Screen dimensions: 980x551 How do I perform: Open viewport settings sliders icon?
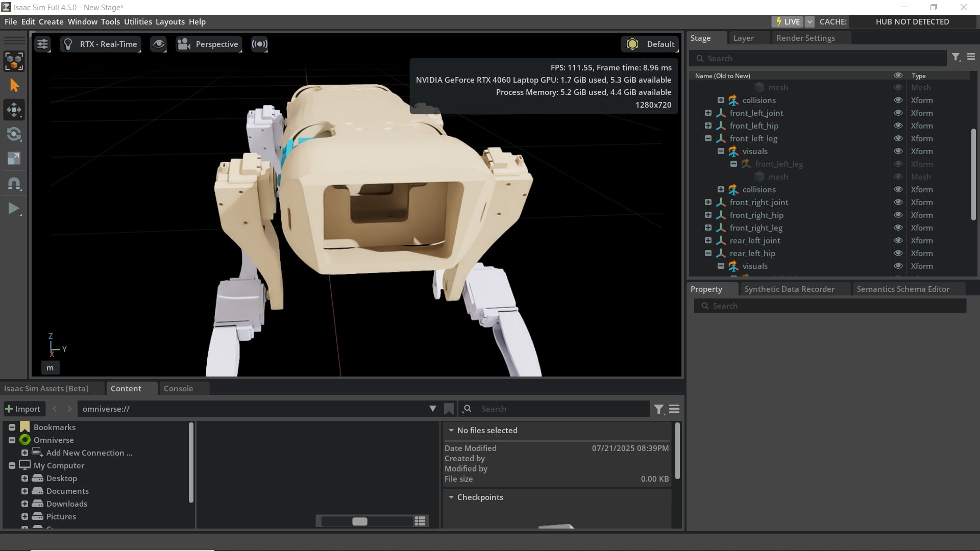coord(42,44)
